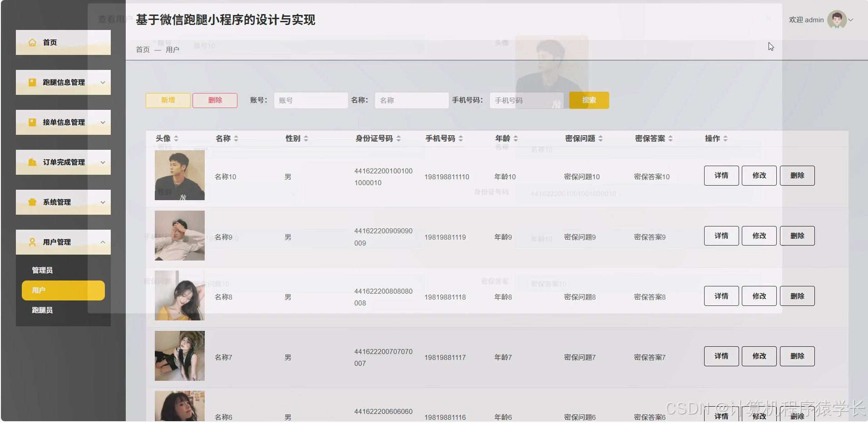This screenshot has width=868, height=423.
Task: Expand 系统管理 menu chevron
Action: pos(103,202)
